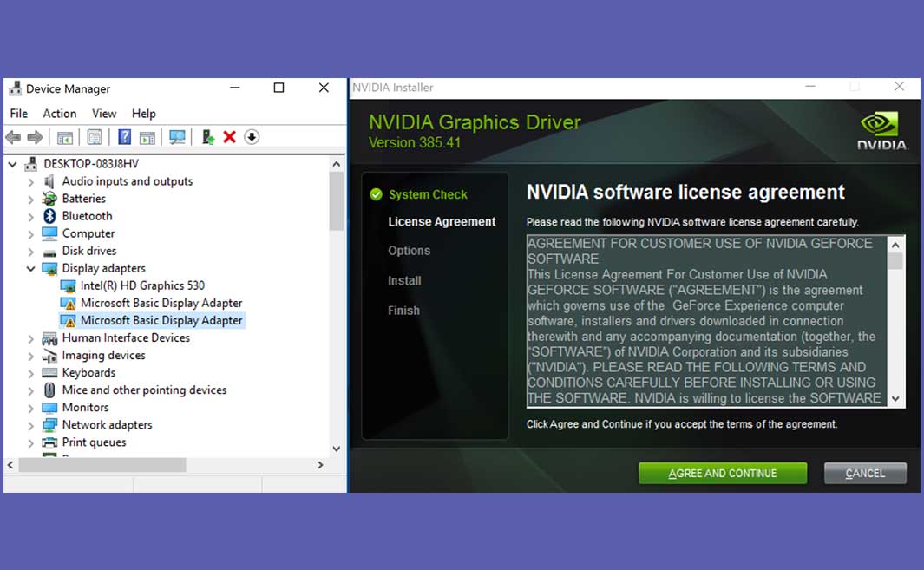
Task: Open Help using the blue question mark icon
Action: click(126, 136)
